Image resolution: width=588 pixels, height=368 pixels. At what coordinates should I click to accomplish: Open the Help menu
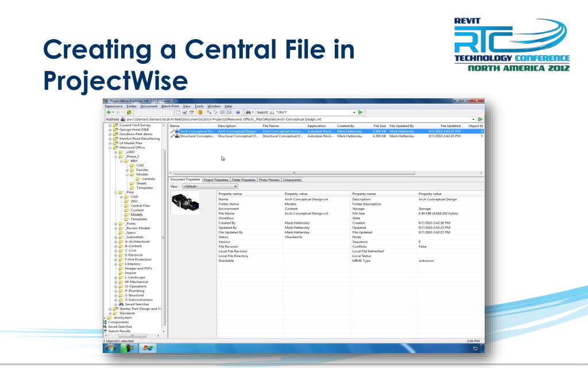pyautogui.click(x=229, y=106)
